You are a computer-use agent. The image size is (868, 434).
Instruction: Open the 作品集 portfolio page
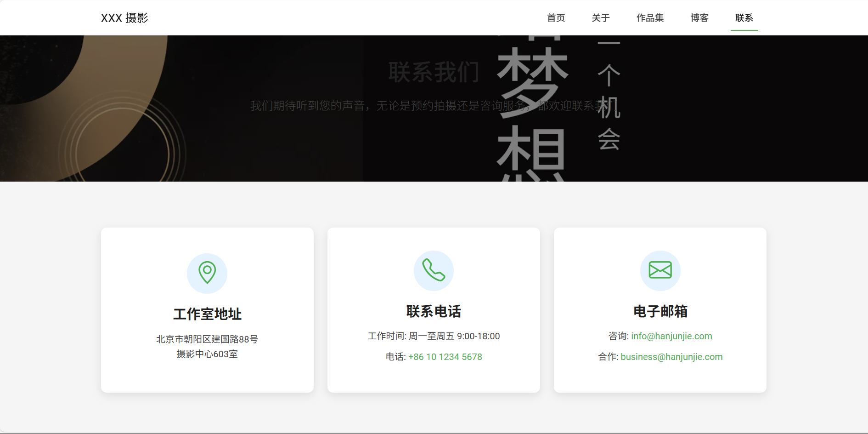[x=650, y=18]
